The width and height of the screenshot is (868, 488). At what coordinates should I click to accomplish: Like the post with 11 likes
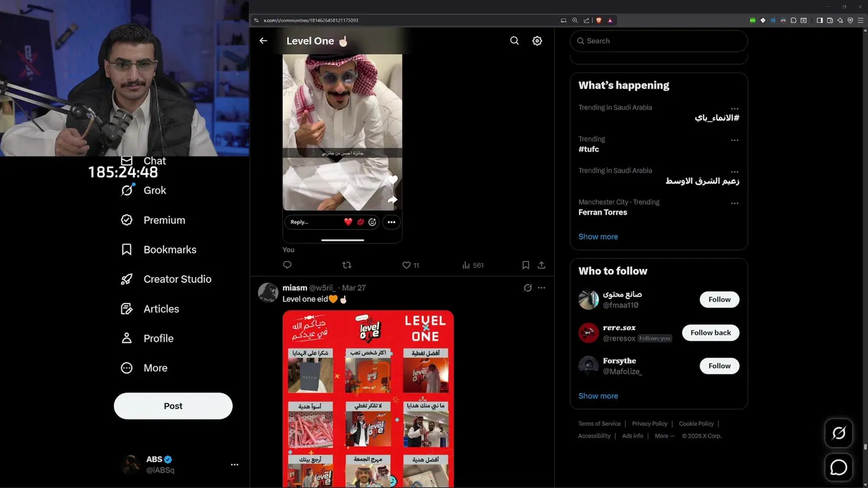[411, 265]
